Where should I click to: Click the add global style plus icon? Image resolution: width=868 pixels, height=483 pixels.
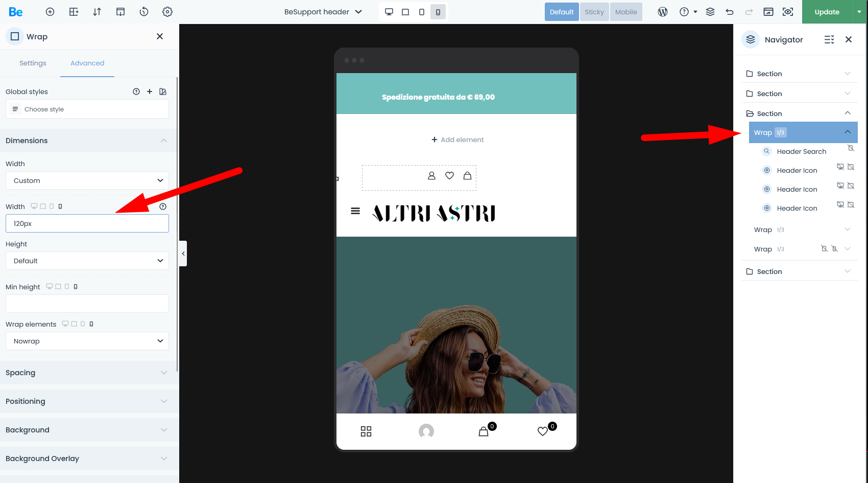(x=150, y=91)
